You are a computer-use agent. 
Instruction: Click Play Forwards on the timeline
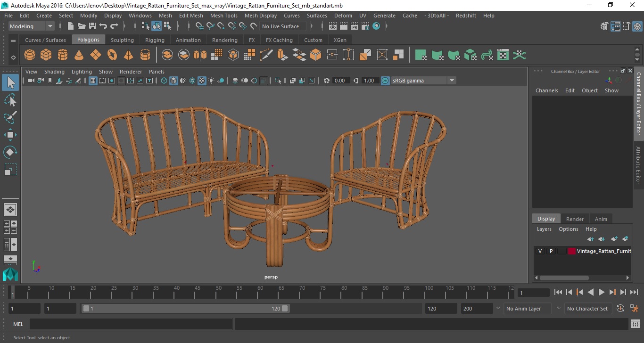pos(601,292)
